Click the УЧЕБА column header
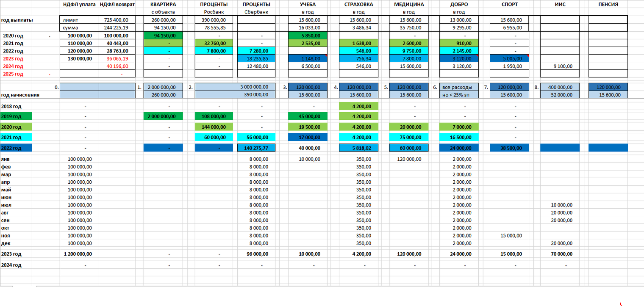This screenshot has width=644, height=306. click(308, 4)
